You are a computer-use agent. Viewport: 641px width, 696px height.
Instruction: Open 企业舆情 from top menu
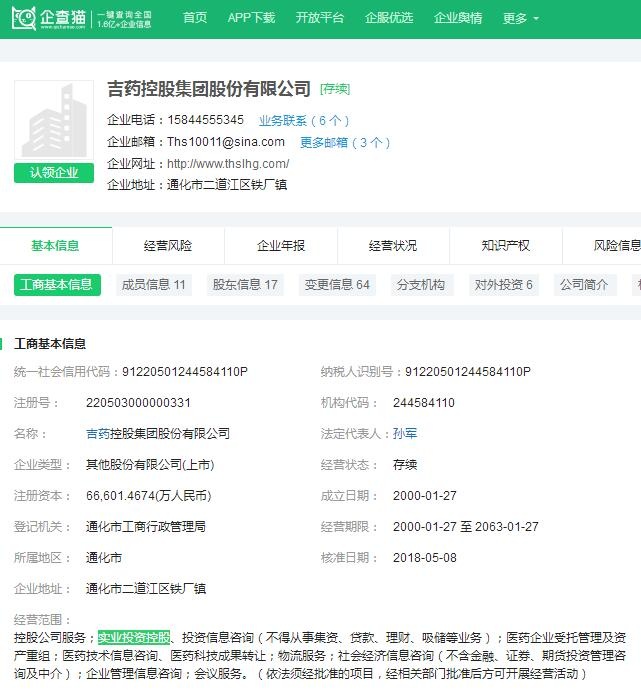coord(458,18)
